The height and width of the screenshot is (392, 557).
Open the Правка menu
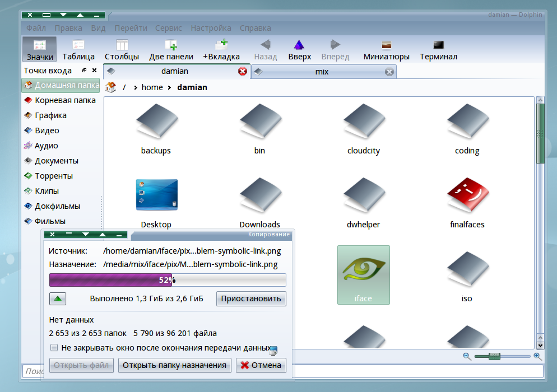(68, 28)
